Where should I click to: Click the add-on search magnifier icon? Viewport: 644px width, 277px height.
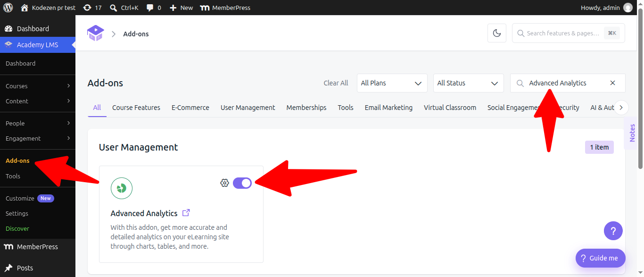(x=520, y=83)
